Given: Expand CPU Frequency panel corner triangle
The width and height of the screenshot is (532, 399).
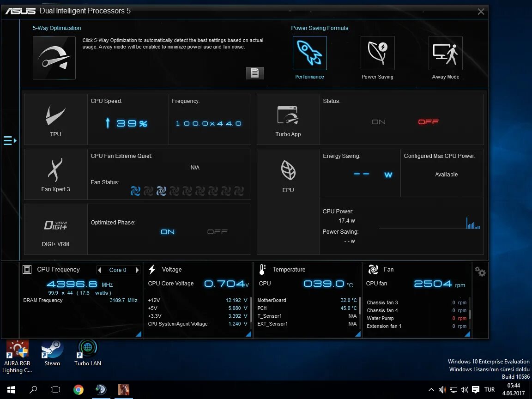Looking at the screenshot, I should (x=139, y=334).
